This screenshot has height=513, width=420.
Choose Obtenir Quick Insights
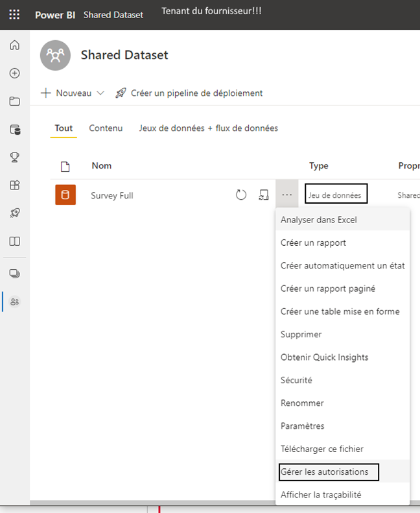click(342, 357)
